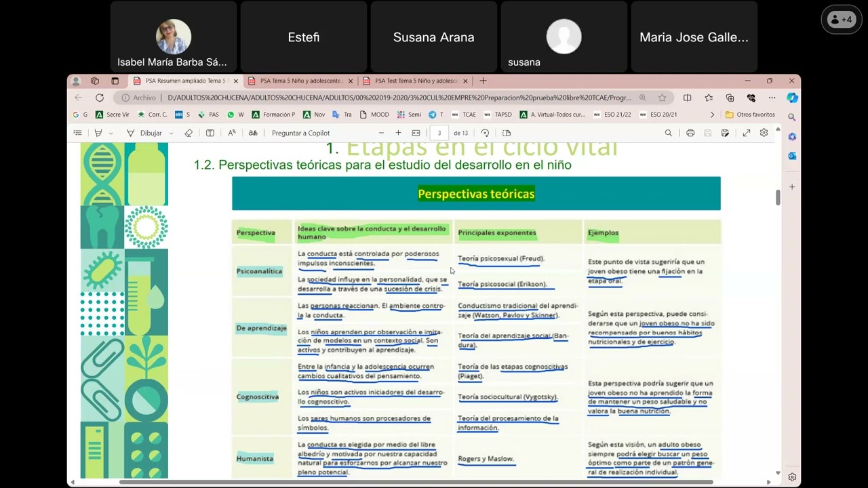Open the MOOD bookmark
Viewport: 868px width, 488px height.
tap(374, 115)
